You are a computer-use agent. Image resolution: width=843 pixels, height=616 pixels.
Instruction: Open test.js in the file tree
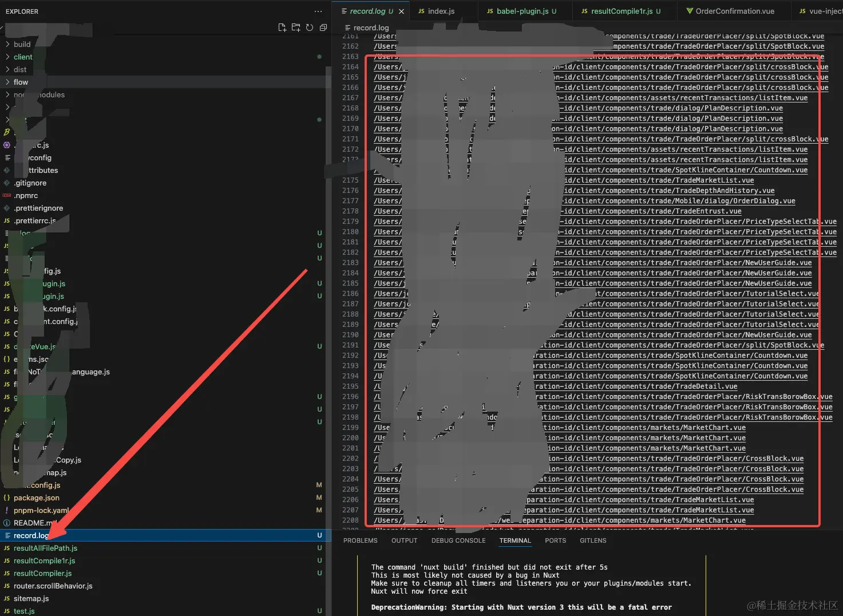24,611
